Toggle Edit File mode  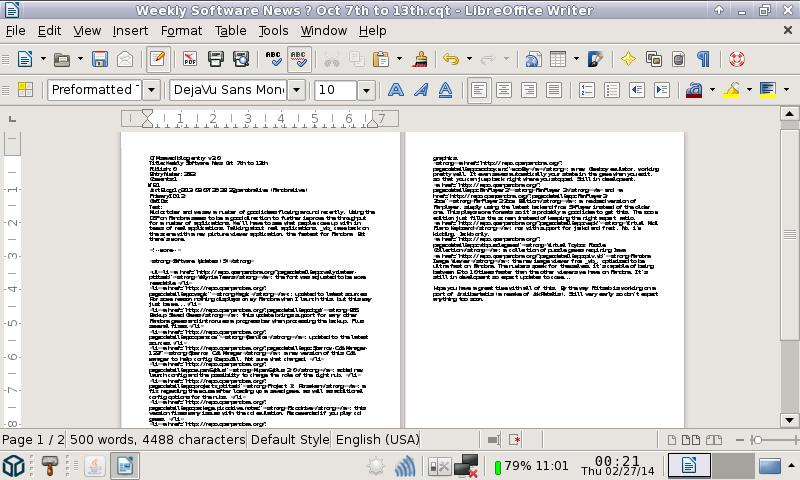point(158,59)
